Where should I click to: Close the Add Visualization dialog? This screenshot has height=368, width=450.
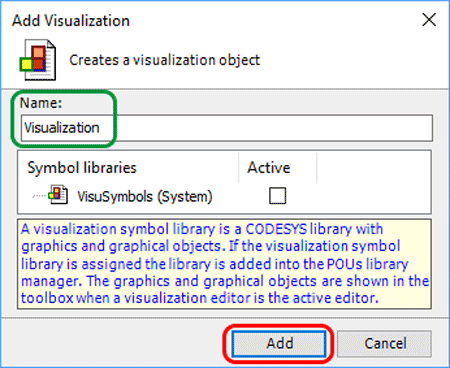point(429,20)
